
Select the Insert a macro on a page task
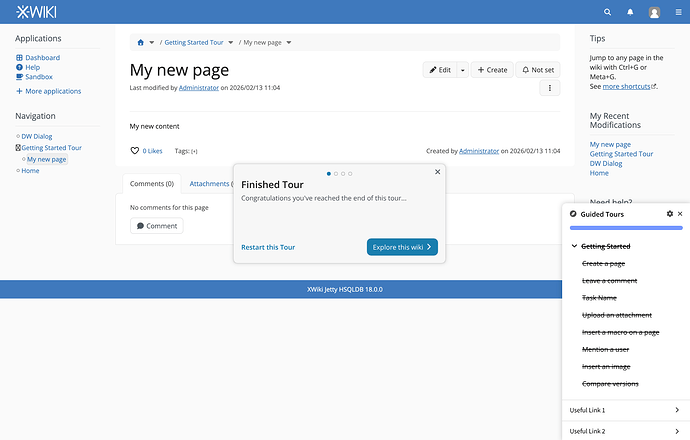click(620, 332)
